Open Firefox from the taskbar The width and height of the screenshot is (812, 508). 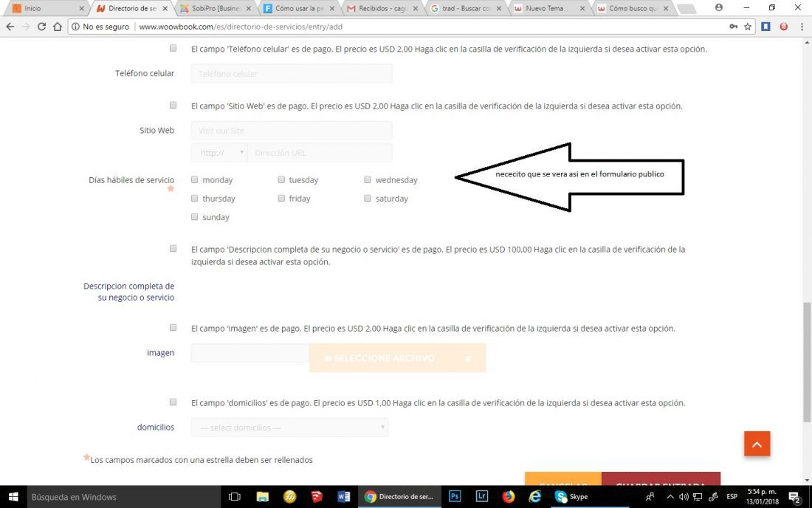pos(509,497)
